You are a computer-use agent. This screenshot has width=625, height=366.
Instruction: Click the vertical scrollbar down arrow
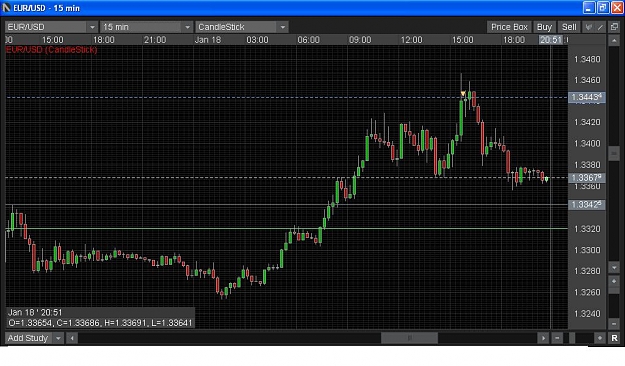coord(614,268)
